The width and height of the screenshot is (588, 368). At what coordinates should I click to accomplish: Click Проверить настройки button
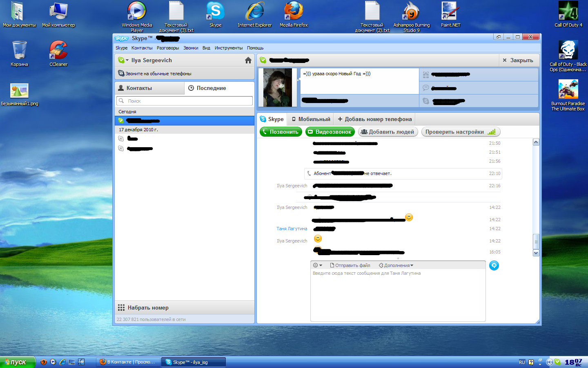pos(461,132)
